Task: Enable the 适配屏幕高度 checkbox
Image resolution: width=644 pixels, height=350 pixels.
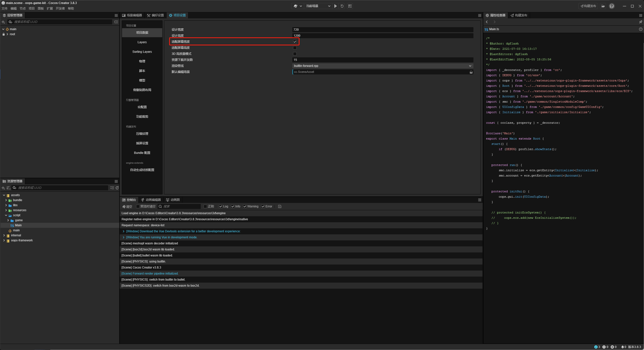Action: point(295,48)
